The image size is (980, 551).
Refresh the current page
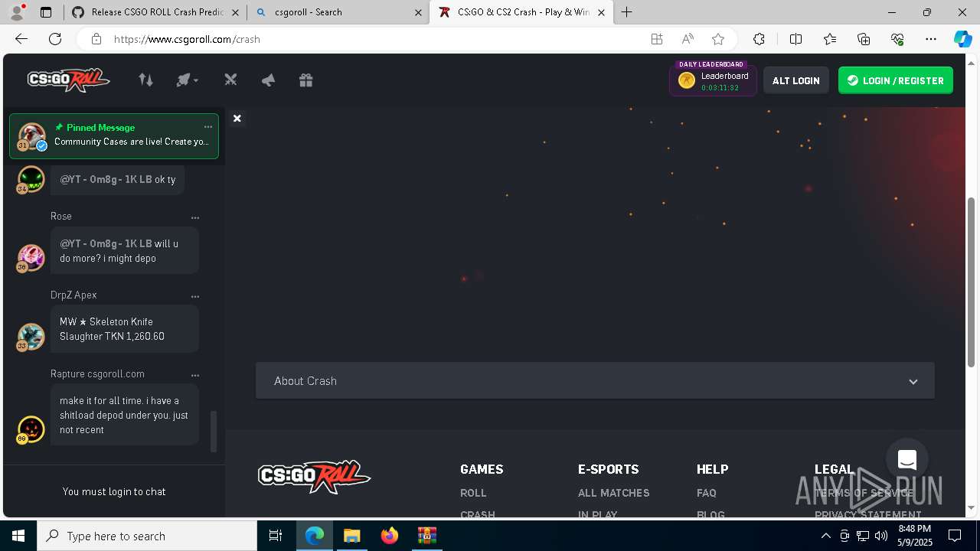(x=55, y=39)
